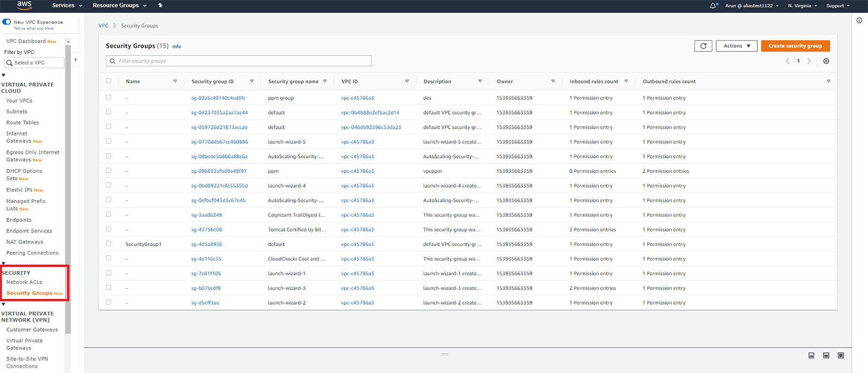Toggle the New VPC Experience switch
868x373 pixels.
(x=7, y=22)
